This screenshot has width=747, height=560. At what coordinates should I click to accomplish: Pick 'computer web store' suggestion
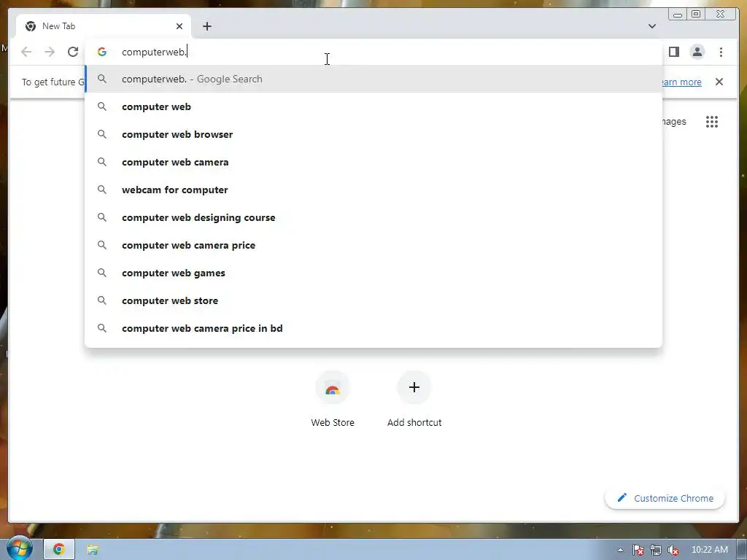point(373,300)
